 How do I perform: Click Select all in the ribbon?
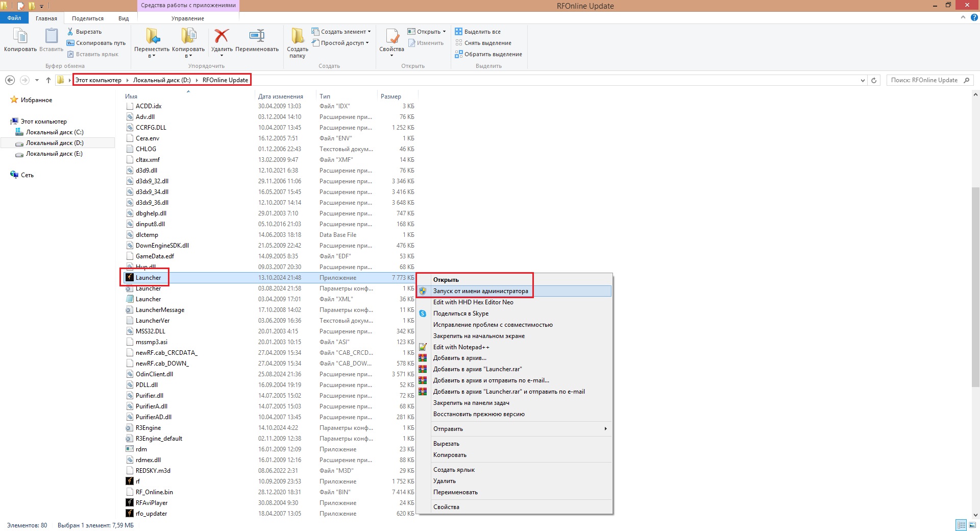[x=478, y=32]
